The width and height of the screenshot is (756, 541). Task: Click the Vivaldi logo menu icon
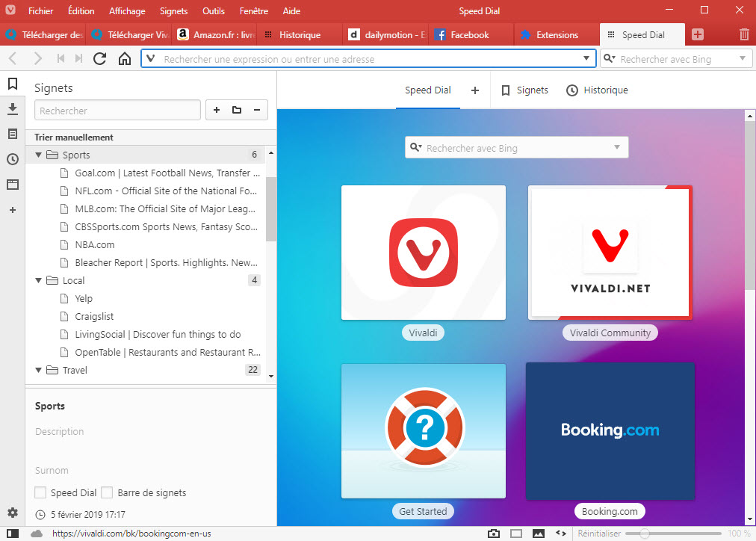[x=10, y=10]
